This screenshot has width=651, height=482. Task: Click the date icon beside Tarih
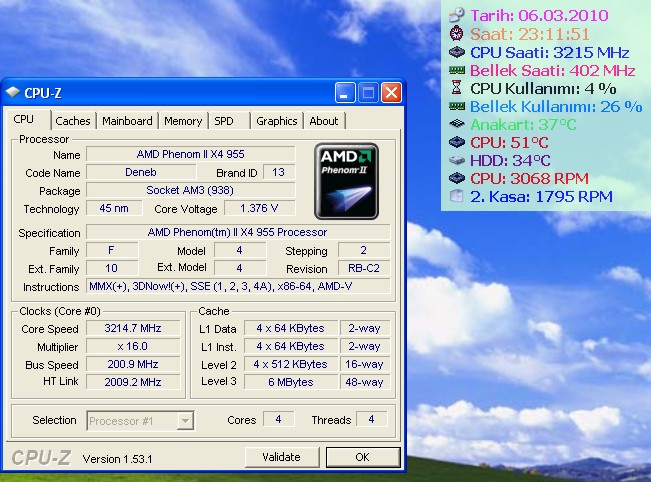[x=457, y=15]
